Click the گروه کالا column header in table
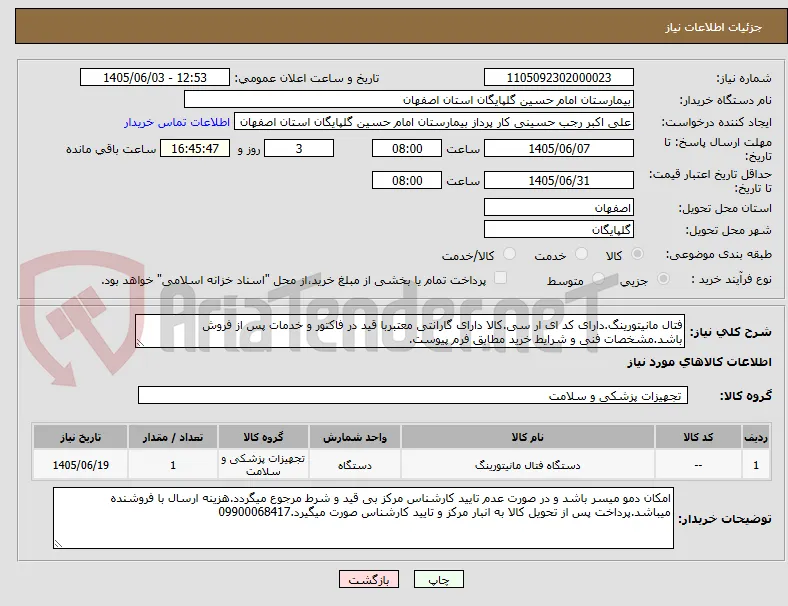Image resolution: width=788 pixels, height=606 pixels. pyautogui.click(x=263, y=437)
